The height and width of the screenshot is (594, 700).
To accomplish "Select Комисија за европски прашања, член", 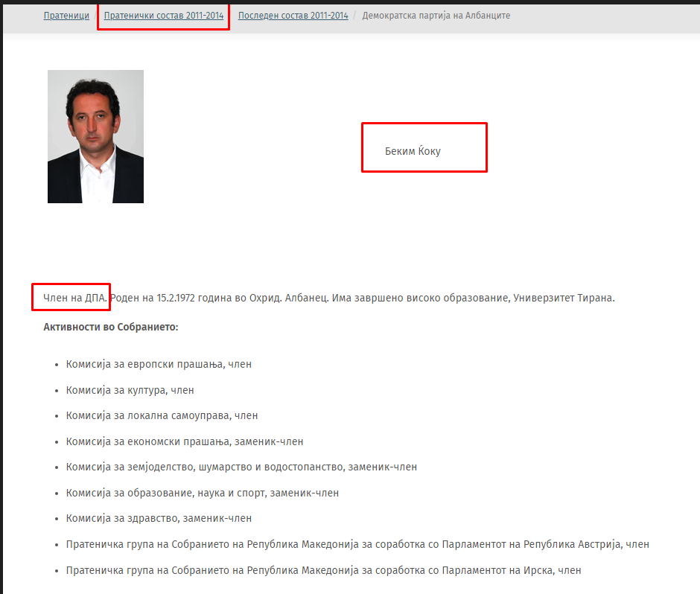I will 159,364.
